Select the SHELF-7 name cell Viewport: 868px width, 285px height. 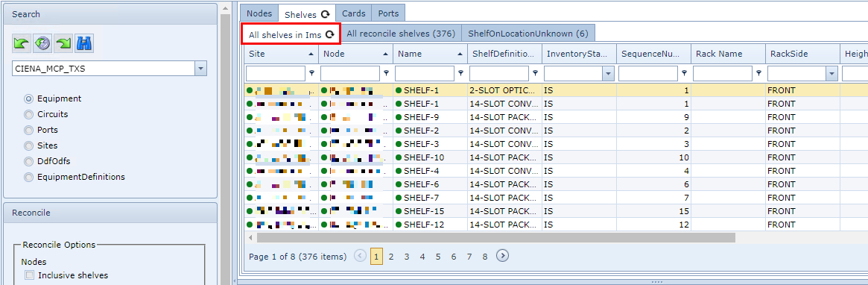click(x=430, y=198)
